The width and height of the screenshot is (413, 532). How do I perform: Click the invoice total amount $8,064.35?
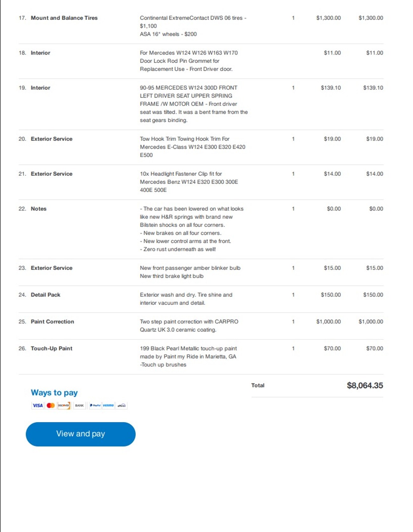click(365, 385)
